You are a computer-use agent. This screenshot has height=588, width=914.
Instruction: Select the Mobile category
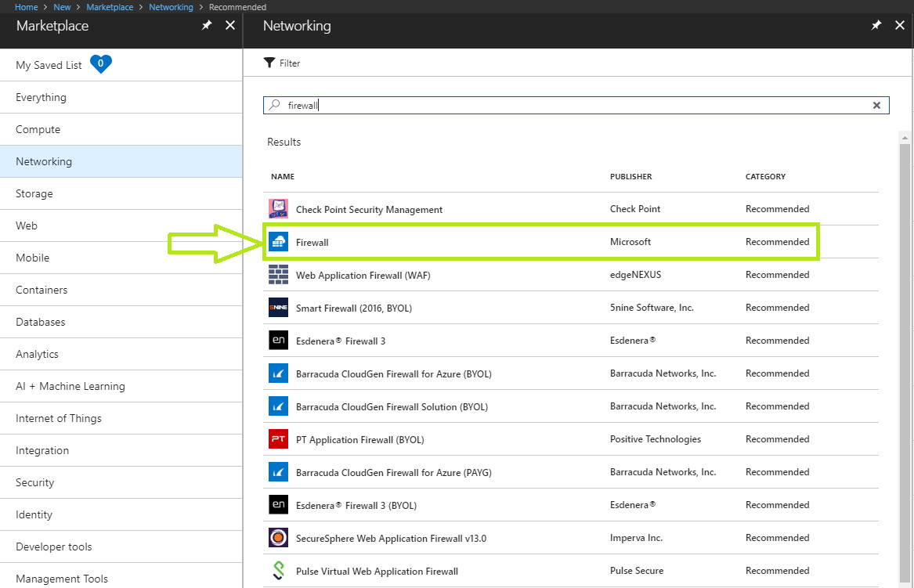click(x=121, y=258)
